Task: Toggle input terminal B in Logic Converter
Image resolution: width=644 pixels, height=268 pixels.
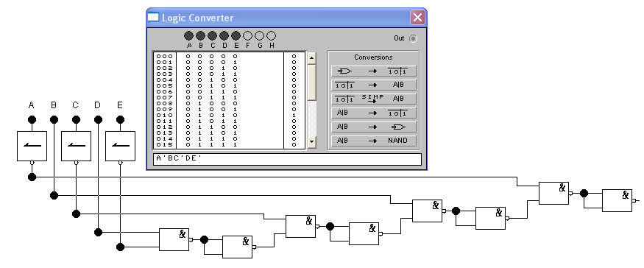Action: [x=200, y=36]
